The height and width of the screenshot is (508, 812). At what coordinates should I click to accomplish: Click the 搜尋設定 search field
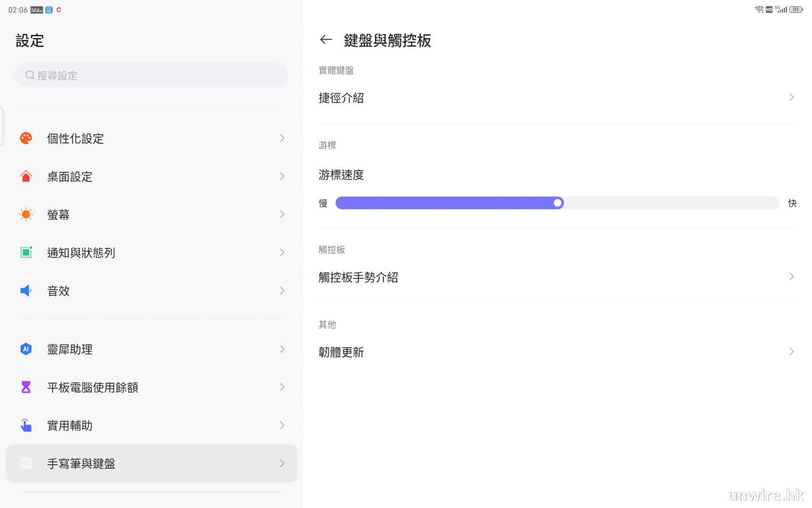coord(151,75)
